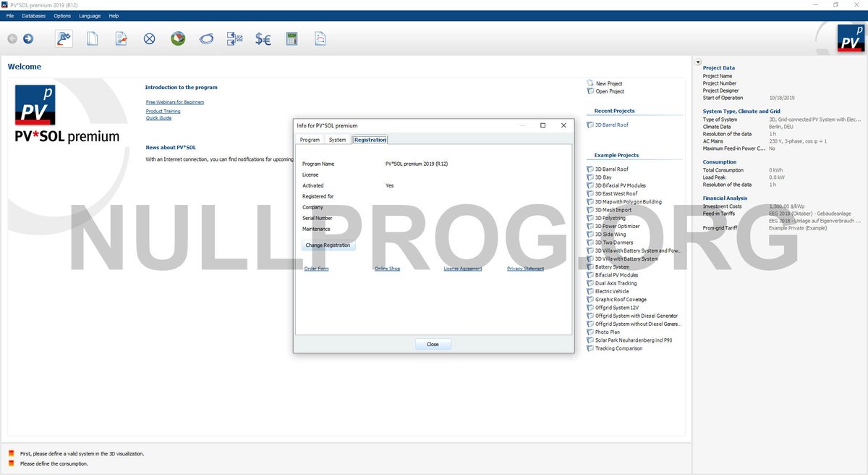Click the Project Data heading in side panel
The height and width of the screenshot is (475, 868).
[x=719, y=68]
